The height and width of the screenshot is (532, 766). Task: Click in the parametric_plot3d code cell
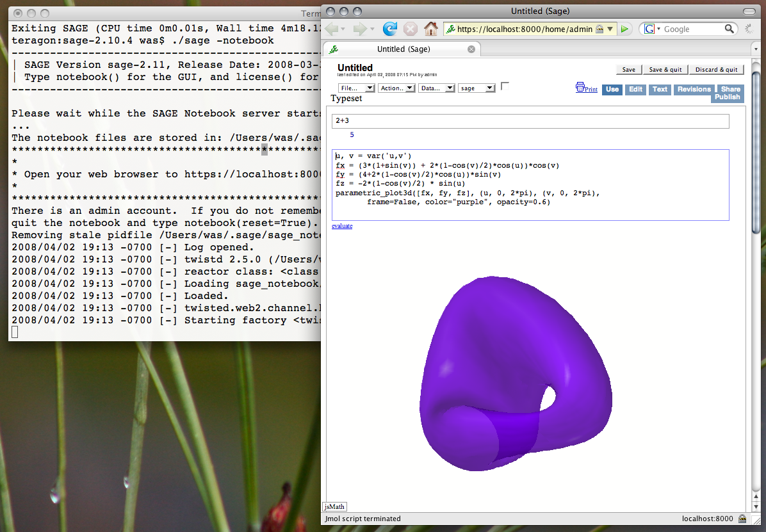(x=530, y=185)
